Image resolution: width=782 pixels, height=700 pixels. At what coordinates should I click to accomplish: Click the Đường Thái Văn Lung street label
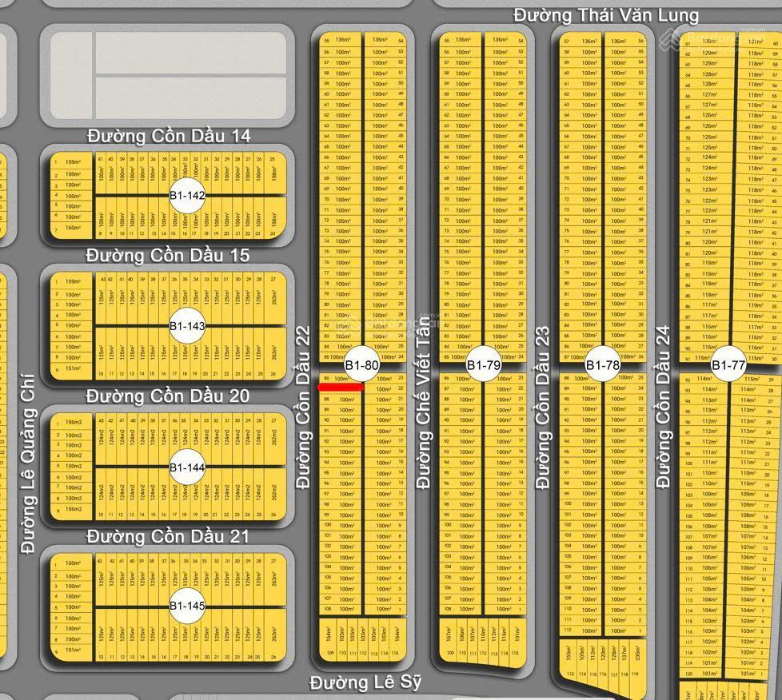(x=606, y=15)
